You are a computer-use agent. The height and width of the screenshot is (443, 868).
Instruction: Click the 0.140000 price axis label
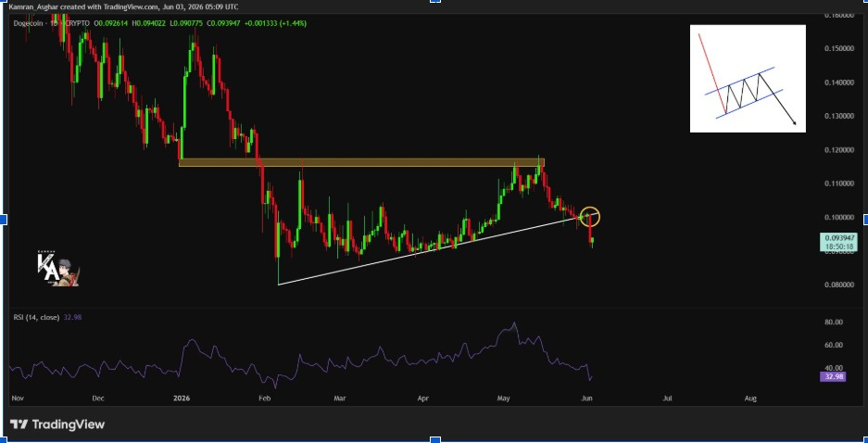click(840, 82)
